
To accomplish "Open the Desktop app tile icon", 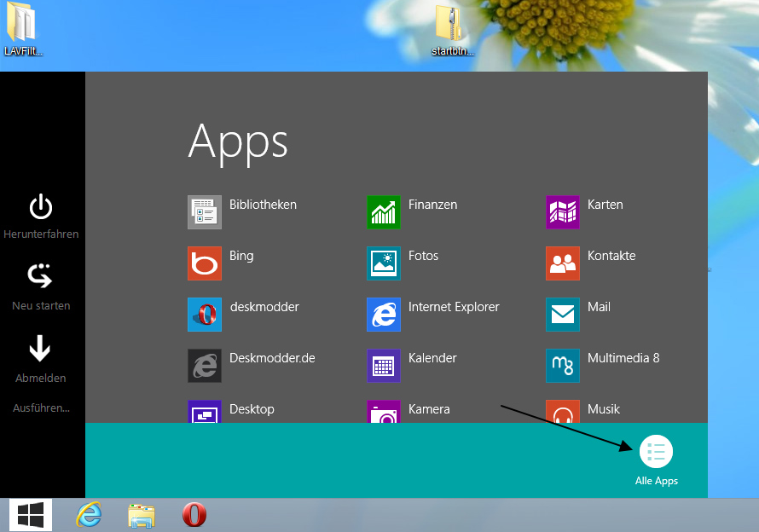I will coord(205,412).
